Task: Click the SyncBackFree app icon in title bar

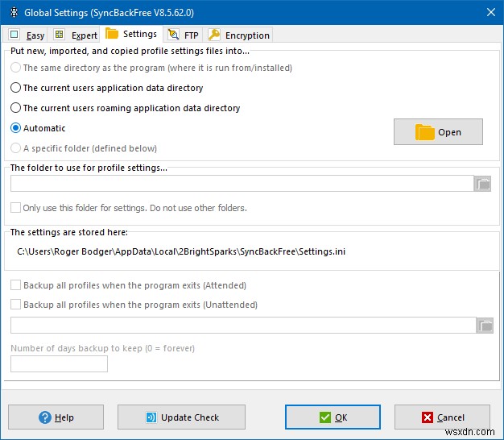Action: (11, 12)
